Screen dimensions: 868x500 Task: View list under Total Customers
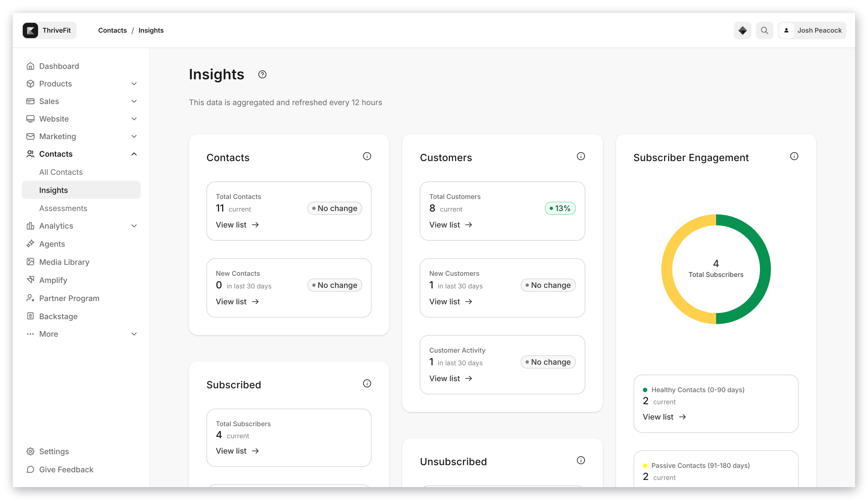click(450, 224)
